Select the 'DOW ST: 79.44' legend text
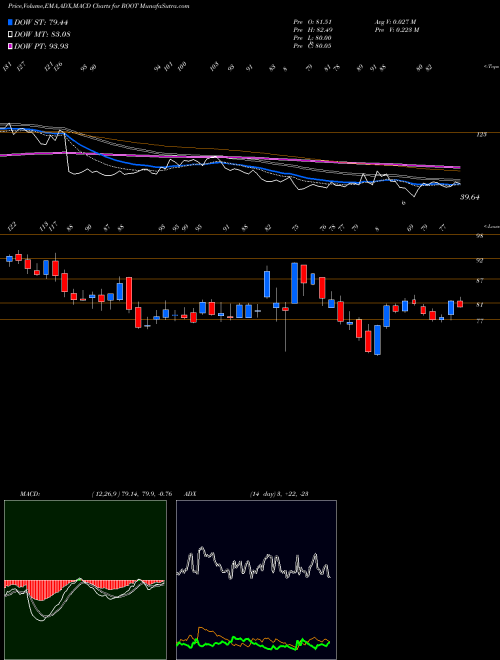The image size is (500, 660). click(x=41, y=22)
